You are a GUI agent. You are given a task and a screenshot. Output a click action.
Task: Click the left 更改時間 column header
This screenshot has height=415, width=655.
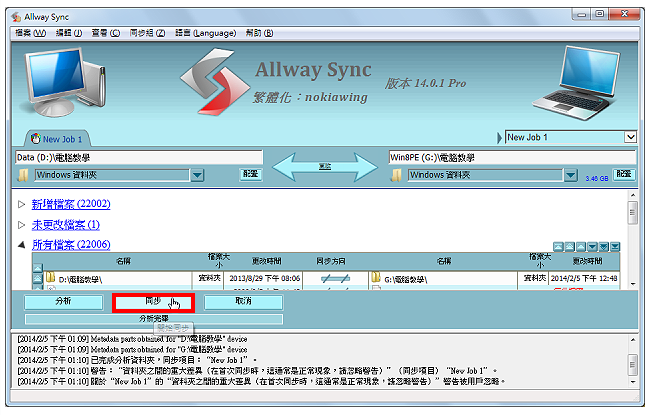tap(266, 262)
